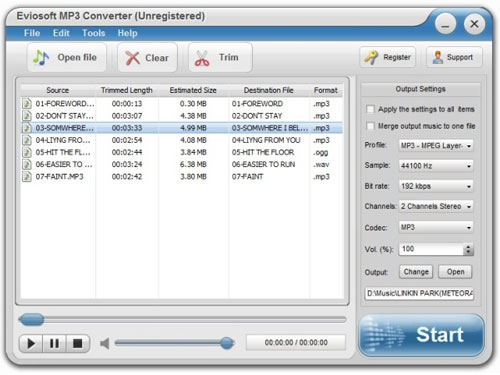Click the file icon of 03-SOMWHERE row
This screenshot has height=375, width=500.
click(27, 128)
